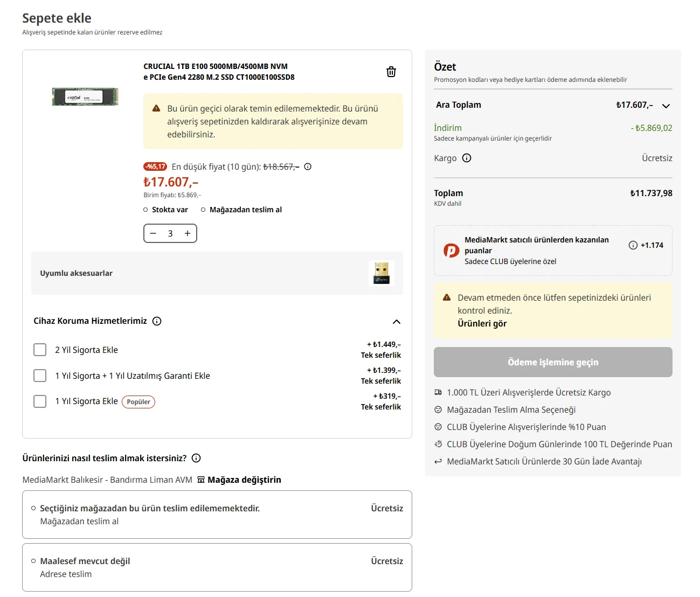700x597 pixels.
Task: Open the CLUB points info icon
Action: pyautogui.click(x=633, y=245)
